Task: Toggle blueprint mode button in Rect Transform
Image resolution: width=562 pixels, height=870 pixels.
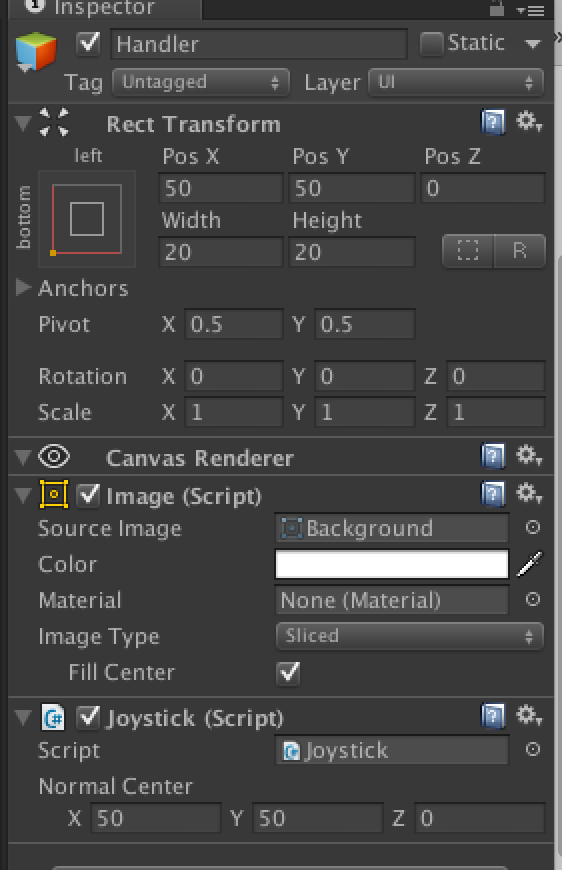Action: tap(467, 251)
